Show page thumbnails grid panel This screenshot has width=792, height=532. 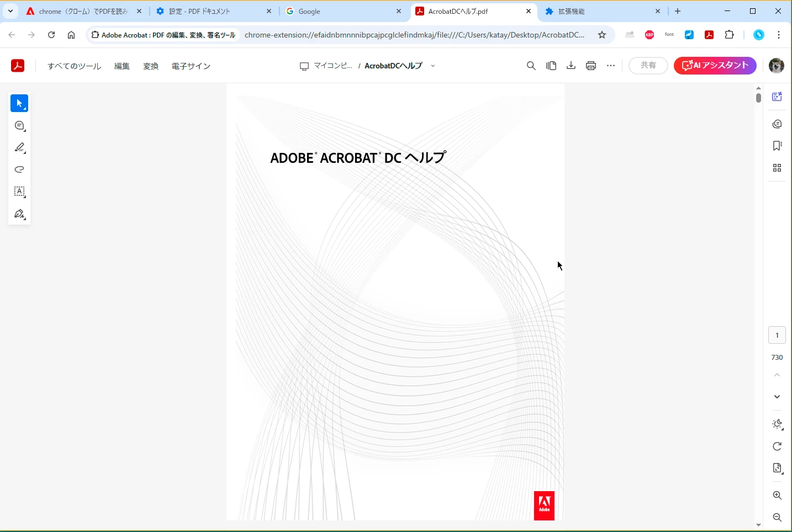[777, 168]
